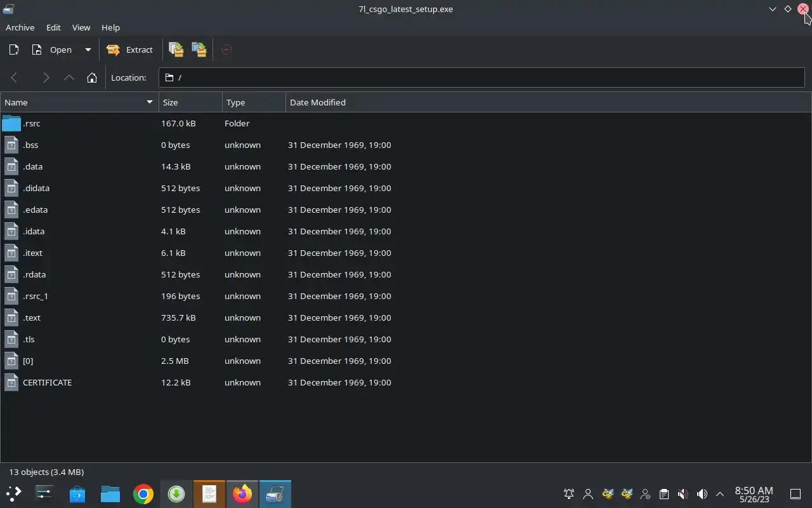Select the .data file entry

(32, 166)
